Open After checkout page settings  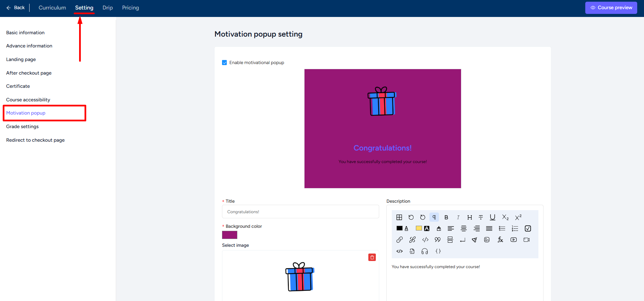click(29, 73)
